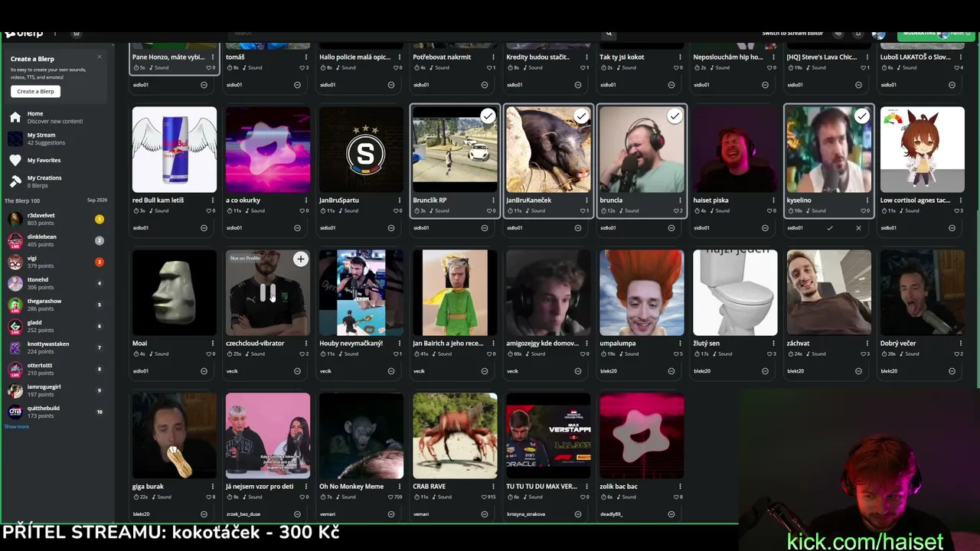Close the Create a Blerp panel
Screen dimensions: 980x551
(99, 57)
